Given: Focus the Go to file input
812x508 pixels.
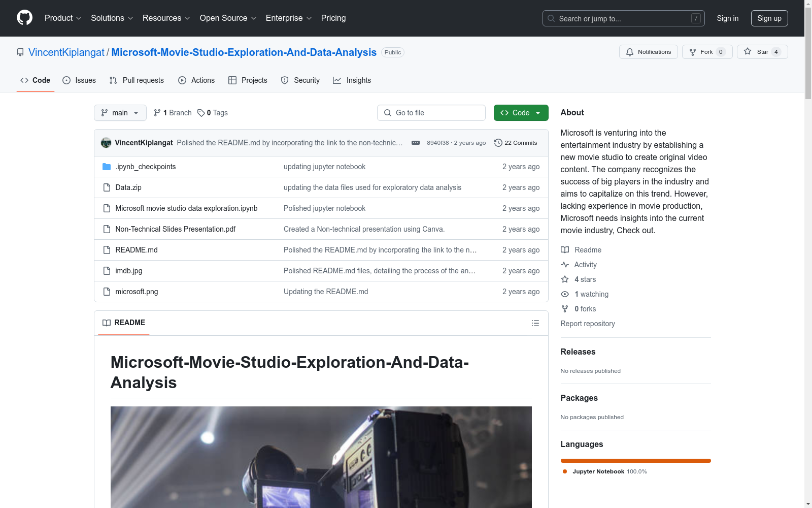Looking at the screenshot, I should point(431,113).
